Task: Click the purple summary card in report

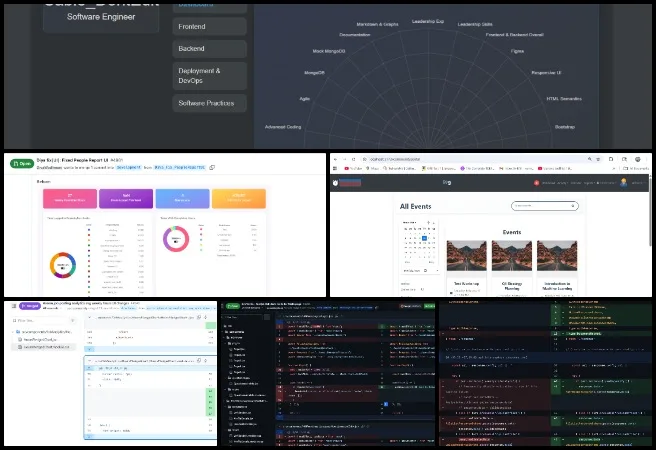Action: pos(126,198)
